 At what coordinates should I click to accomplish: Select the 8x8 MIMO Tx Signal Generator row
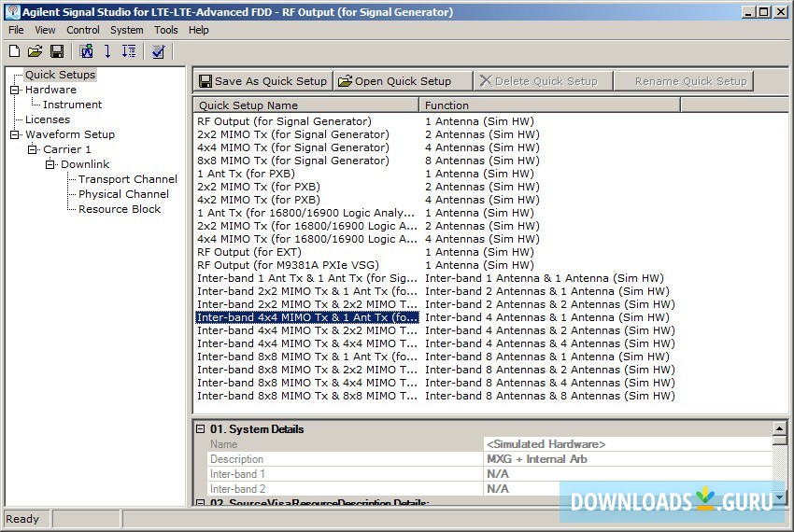point(292,161)
